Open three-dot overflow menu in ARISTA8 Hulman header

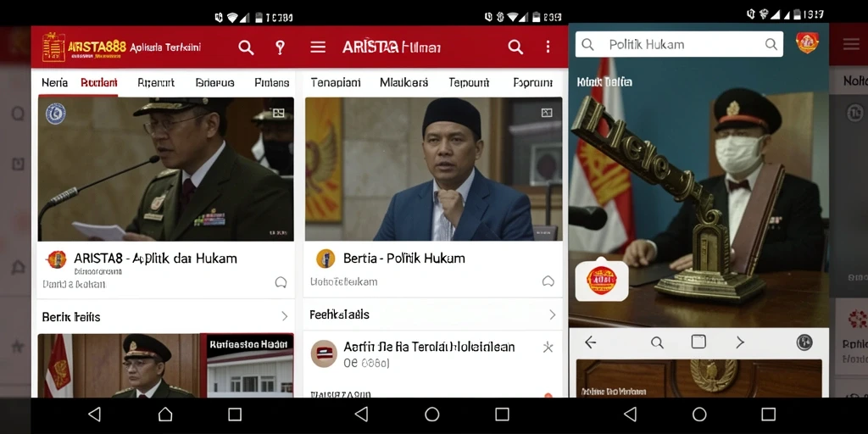(x=548, y=47)
